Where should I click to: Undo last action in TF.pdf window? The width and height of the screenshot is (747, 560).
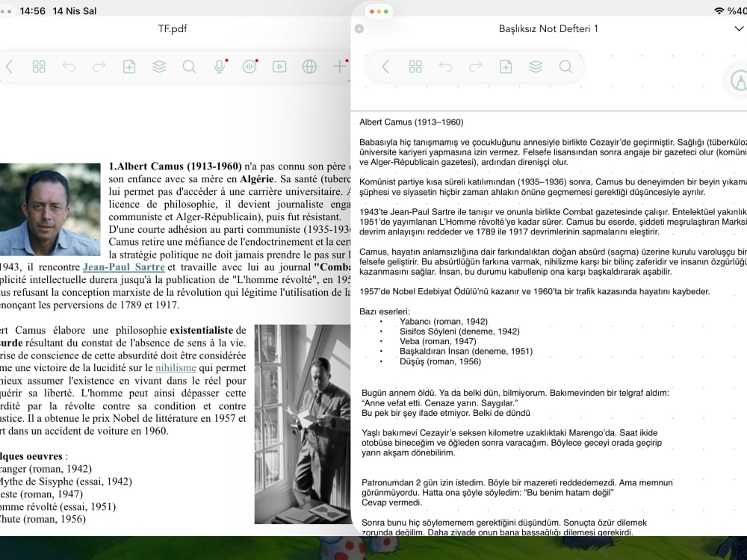[x=69, y=66]
